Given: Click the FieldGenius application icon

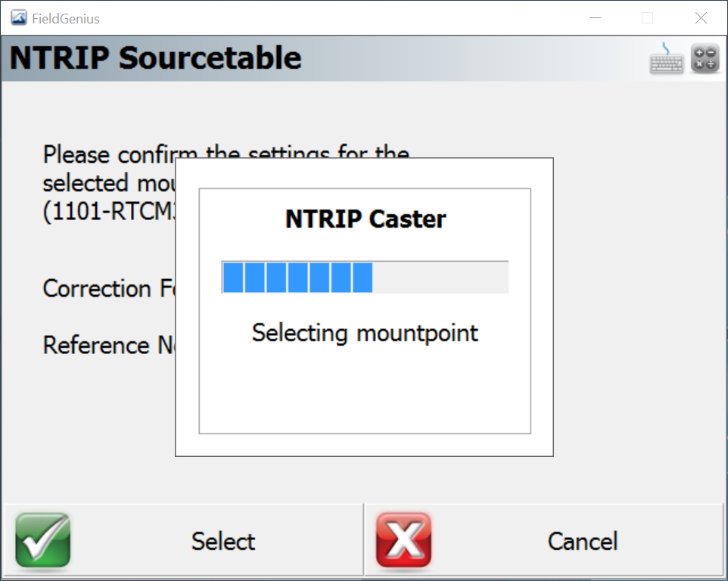Looking at the screenshot, I should [17, 17].
